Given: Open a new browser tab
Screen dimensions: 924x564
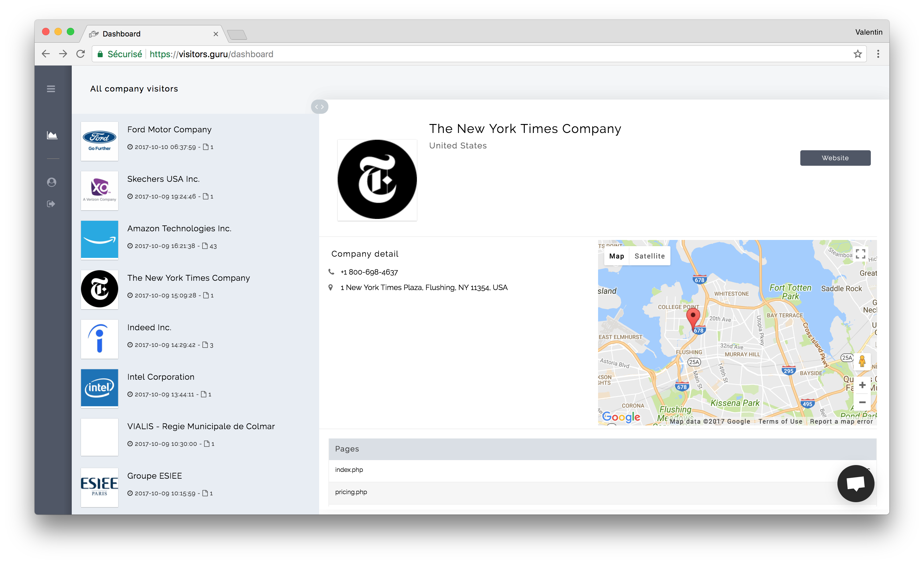Looking at the screenshot, I should (237, 35).
